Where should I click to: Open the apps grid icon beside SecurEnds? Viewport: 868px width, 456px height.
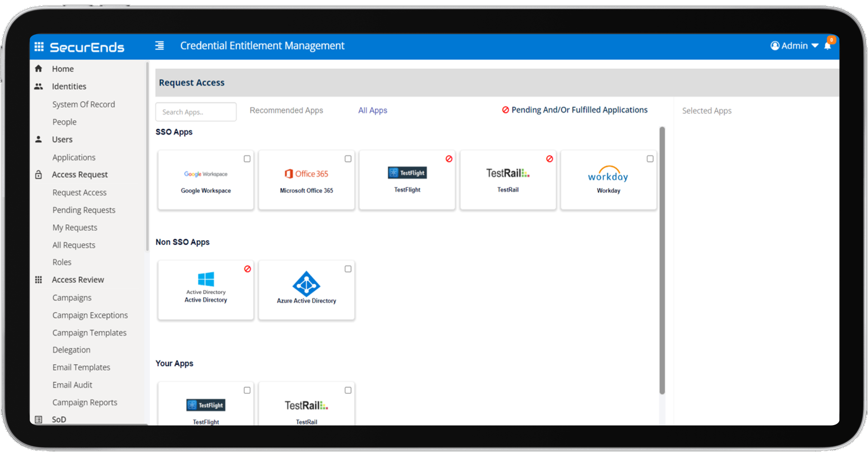click(39, 46)
